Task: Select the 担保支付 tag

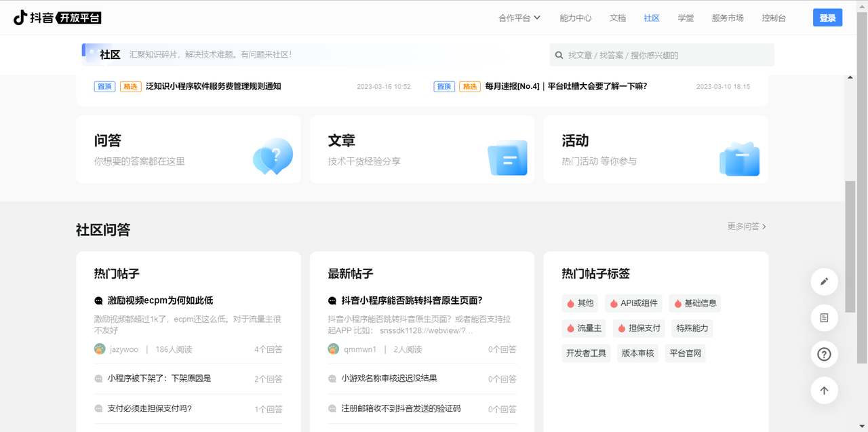Action: [639, 328]
